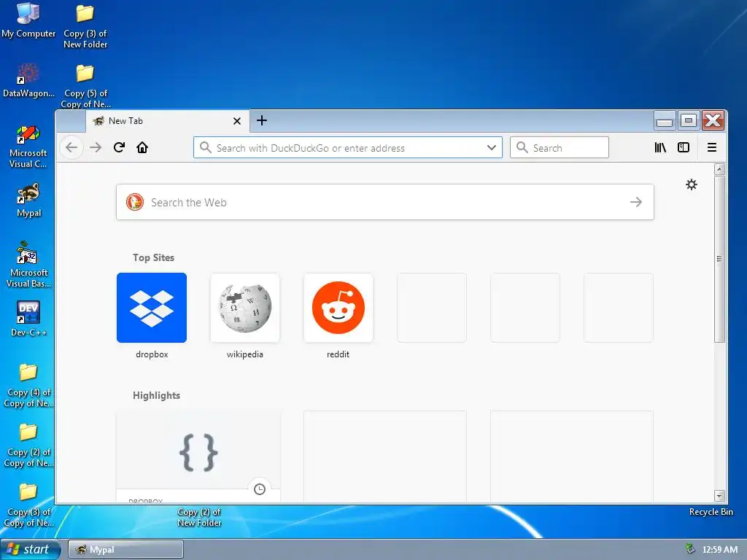Open the curly braces highlight card
Viewport: 747px width, 560px height.
(198, 456)
